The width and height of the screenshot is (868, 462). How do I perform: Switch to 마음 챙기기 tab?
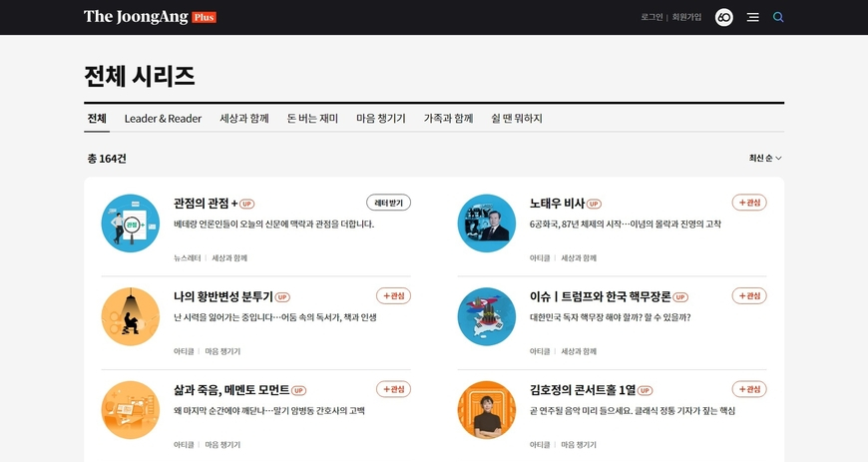coord(381,119)
